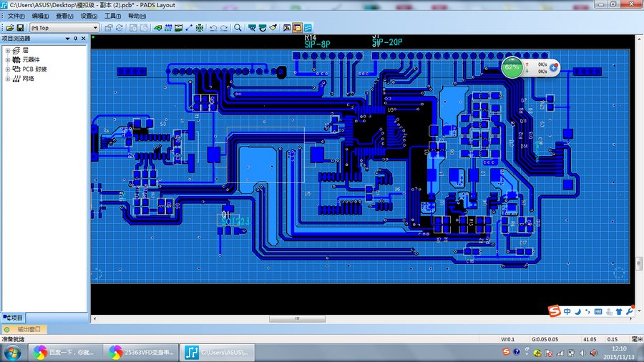Click the 输出窗口 button

[x=24, y=329]
